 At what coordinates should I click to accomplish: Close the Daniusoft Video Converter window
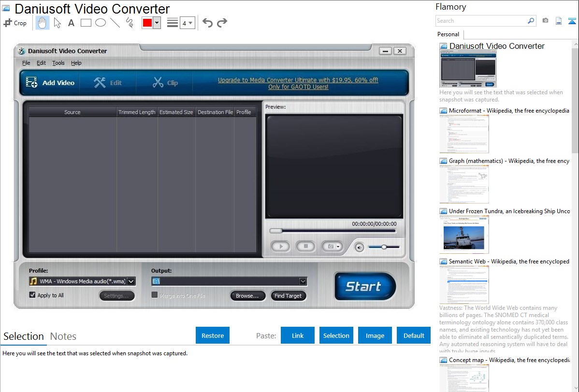tap(400, 51)
